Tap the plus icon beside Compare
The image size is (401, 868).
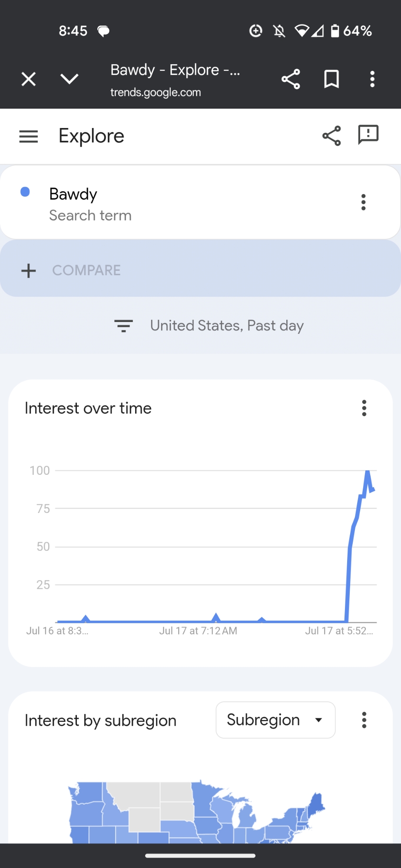(29, 270)
